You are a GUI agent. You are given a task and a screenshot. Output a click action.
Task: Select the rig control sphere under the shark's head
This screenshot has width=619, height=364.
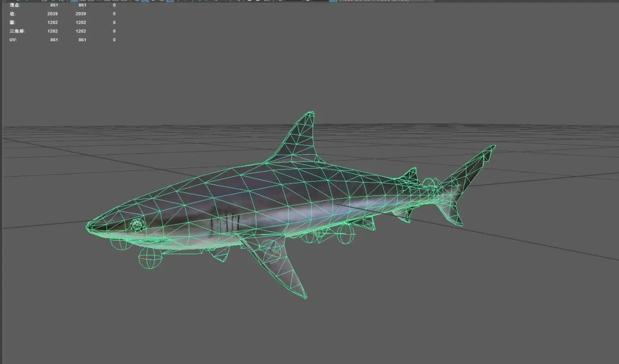coord(150,259)
